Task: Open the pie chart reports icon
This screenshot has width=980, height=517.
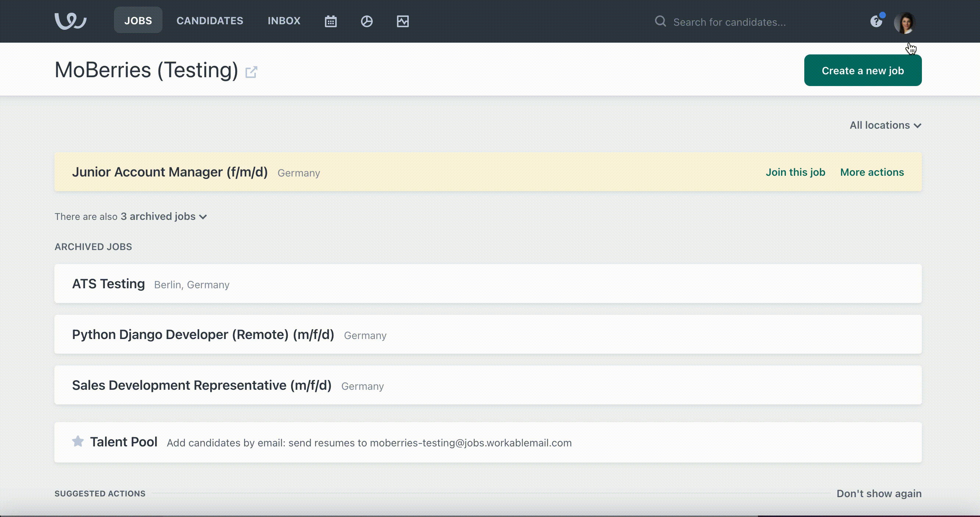Action: pos(367,21)
